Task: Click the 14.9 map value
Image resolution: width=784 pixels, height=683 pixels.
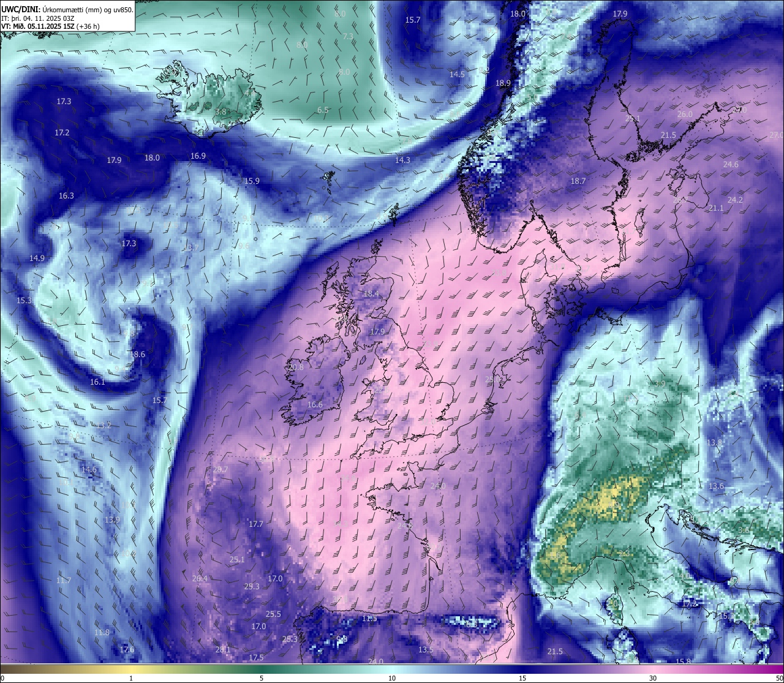Action: [x=37, y=258]
